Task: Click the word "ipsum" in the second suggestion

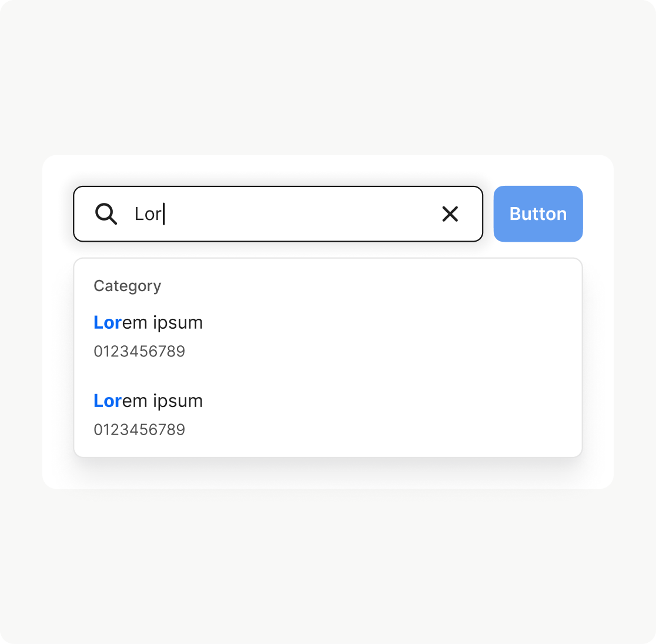Action: (178, 401)
